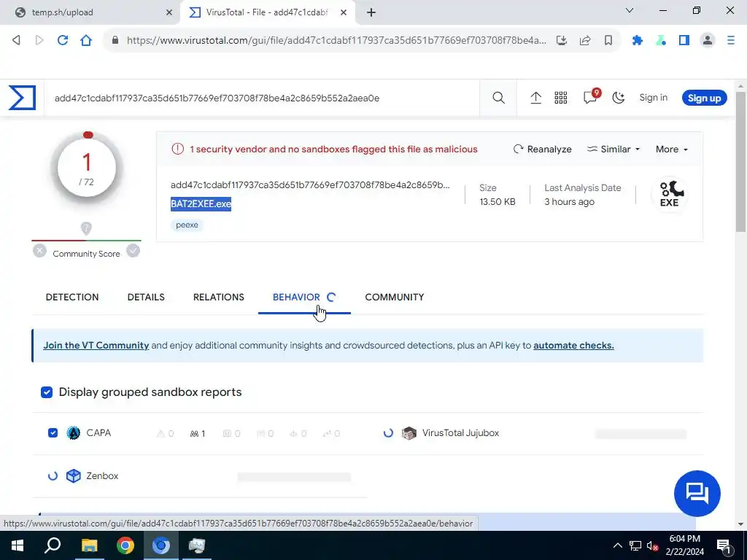Click the network tray icon

[635, 545]
